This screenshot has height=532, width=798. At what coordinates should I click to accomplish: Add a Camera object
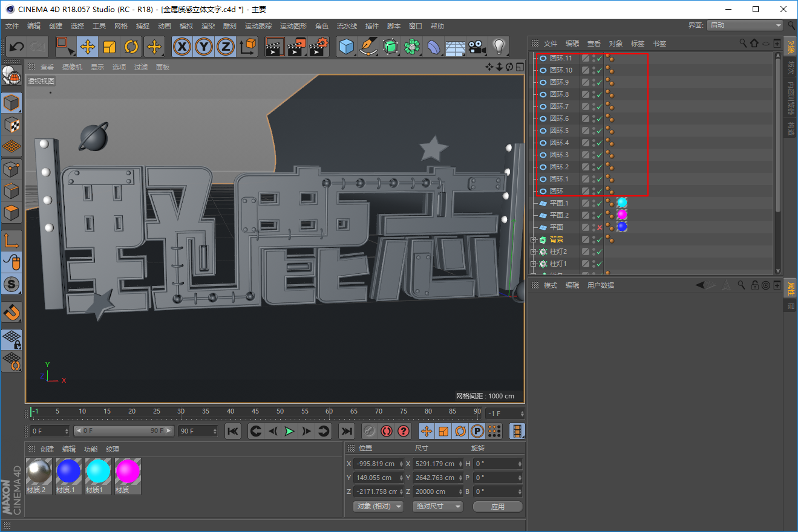click(477, 47)
